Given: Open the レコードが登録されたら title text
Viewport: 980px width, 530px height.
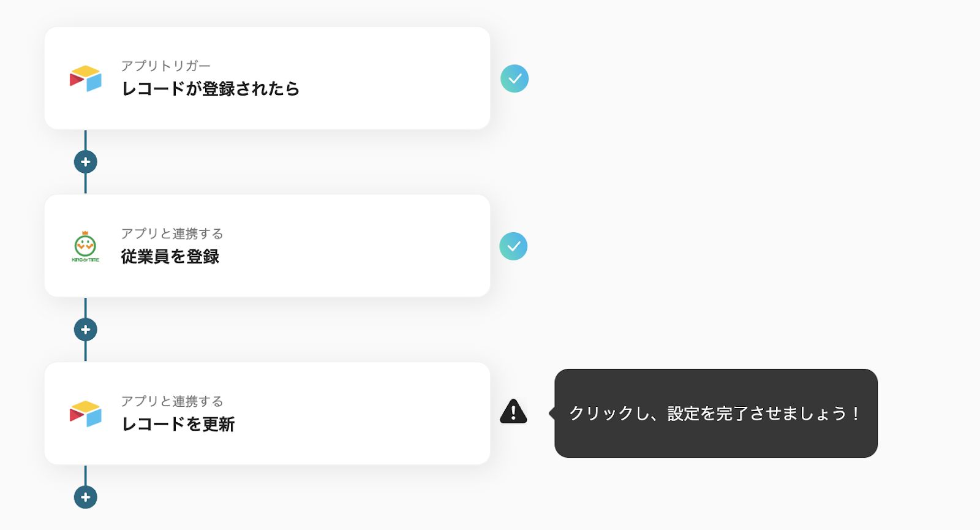Looking at the screenshot, I should pos(210,89).
